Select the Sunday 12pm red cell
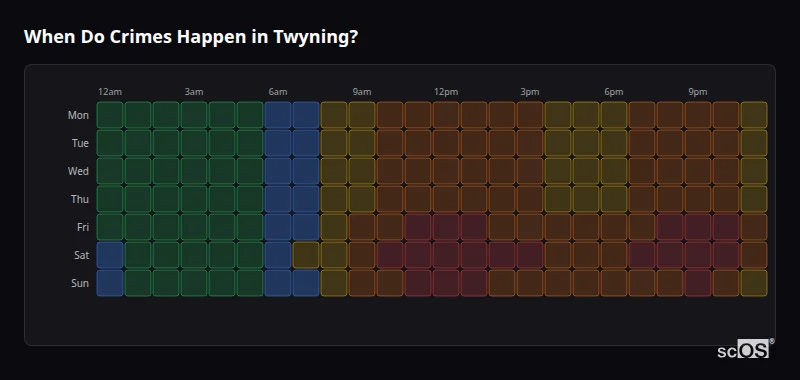Image resolution: width=800 pixels, height=380 pixels. pyautogui.click(x=446, y=283)
